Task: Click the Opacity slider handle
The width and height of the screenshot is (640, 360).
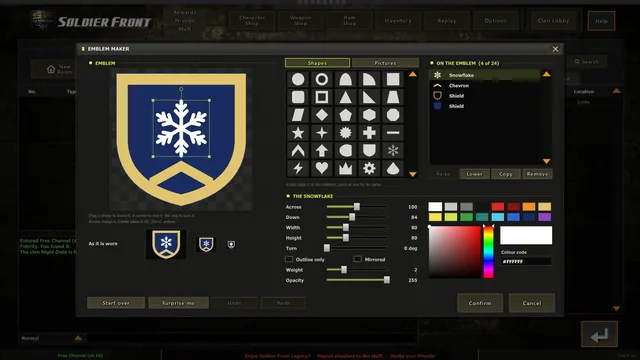Action: pos(387,280)
